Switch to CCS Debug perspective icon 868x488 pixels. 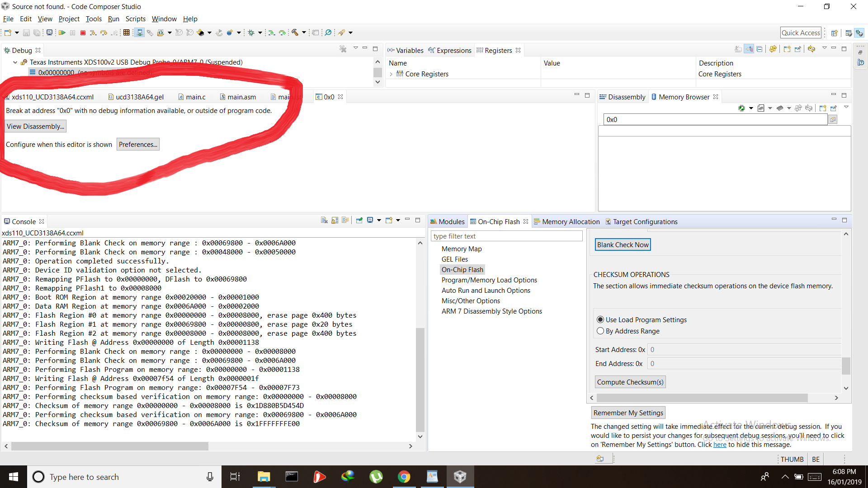(x=859, y=33)
